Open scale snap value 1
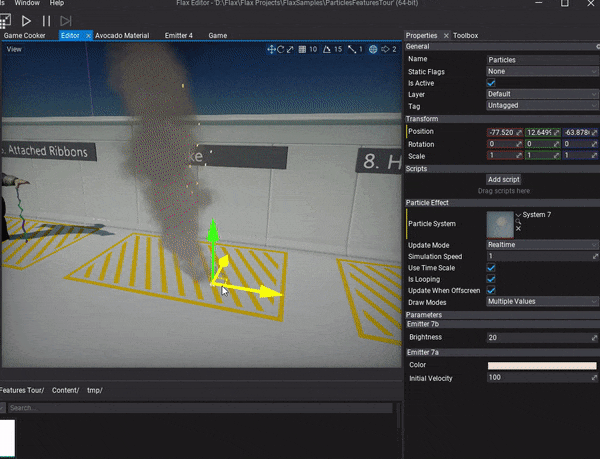Viewport: 600px width, 459px height. pos(360,49)
